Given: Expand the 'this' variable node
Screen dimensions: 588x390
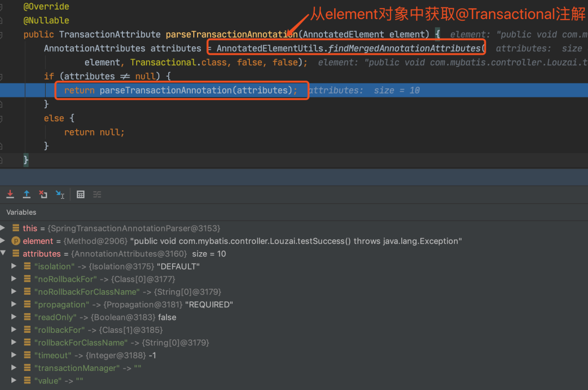Looking at the screenshot, I should (3, 228).
